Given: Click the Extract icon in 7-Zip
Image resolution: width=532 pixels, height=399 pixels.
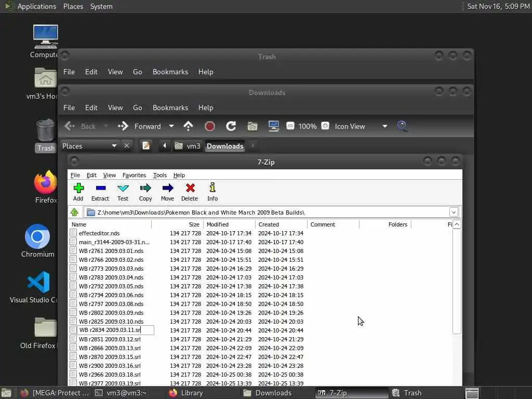Looking at the screenshot, I should point(100,192).
